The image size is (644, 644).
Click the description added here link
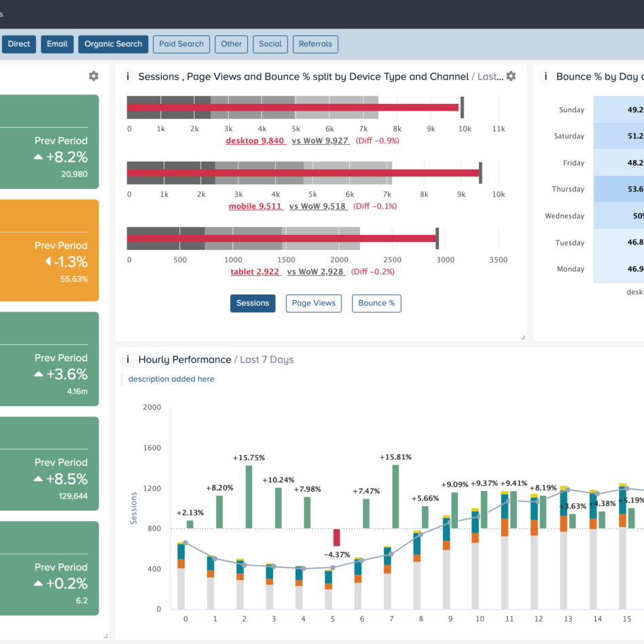coord(172,378)
